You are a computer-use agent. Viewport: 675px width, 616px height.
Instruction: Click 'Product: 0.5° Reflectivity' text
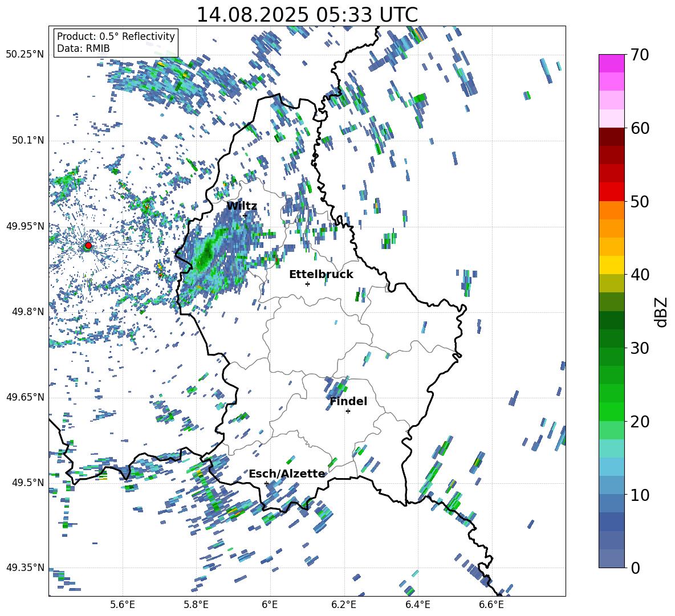[116, 36]
